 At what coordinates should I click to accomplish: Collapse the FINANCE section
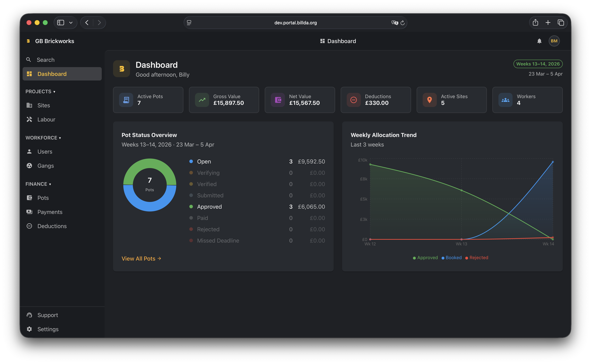pyautogui.click(x=38, y=184)
